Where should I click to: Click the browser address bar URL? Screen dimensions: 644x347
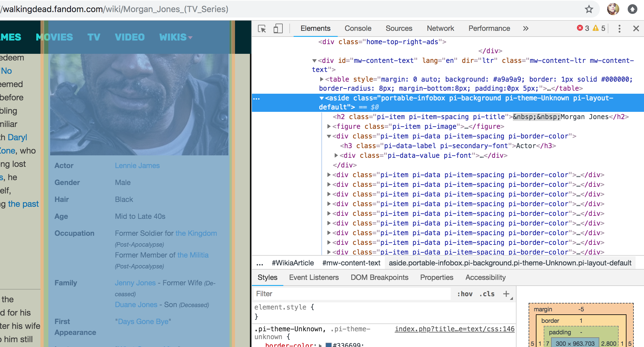click(x=115, y=9)
